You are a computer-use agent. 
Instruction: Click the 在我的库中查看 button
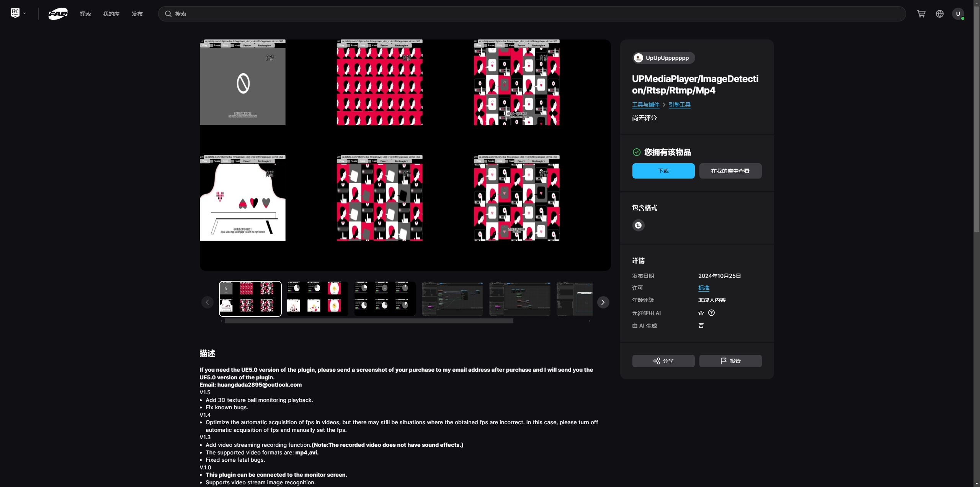click(x=730, y=171)
